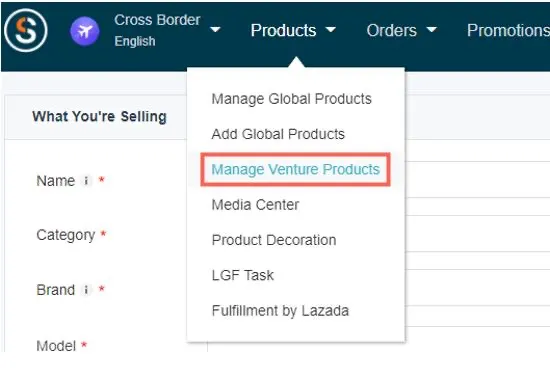This screenshot has height=380, width=550.
Task: Open Media Center from dropdown
Action: (x=255, y=205)
